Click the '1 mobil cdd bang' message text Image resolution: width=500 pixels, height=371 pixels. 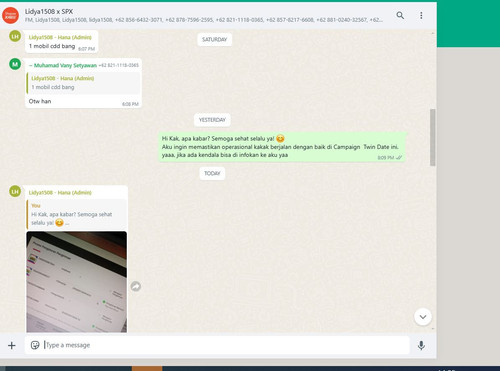point(52,46)
